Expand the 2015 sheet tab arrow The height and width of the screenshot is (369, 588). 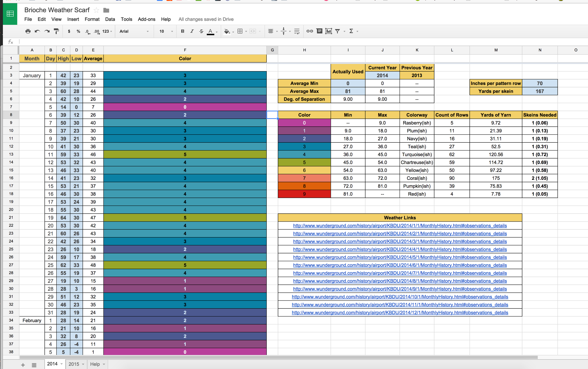tap(83, 364)
